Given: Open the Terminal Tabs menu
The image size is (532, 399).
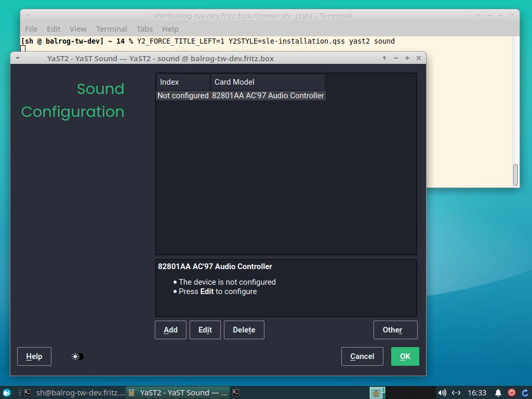Looking at the screenshot, I should tap(144, 29).
